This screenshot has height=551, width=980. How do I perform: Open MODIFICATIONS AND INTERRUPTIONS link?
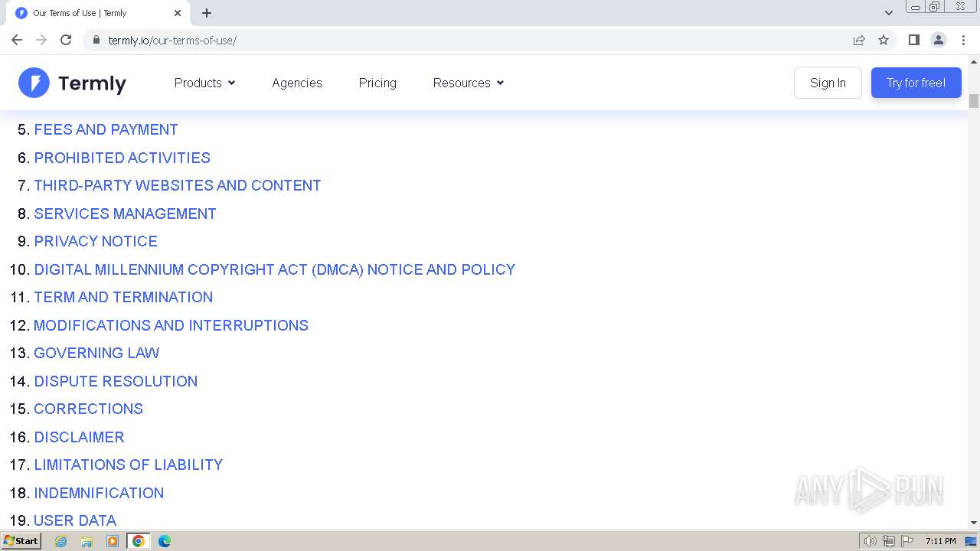pos(171,325)
